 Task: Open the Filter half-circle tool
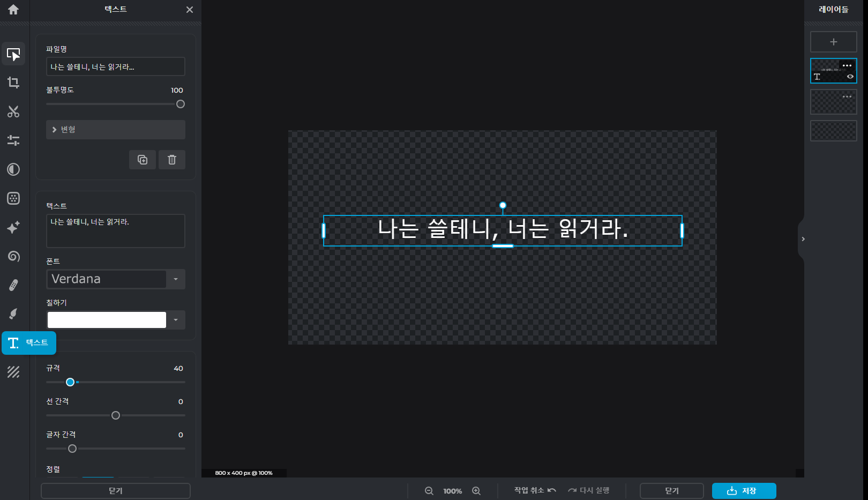[13, 169]
